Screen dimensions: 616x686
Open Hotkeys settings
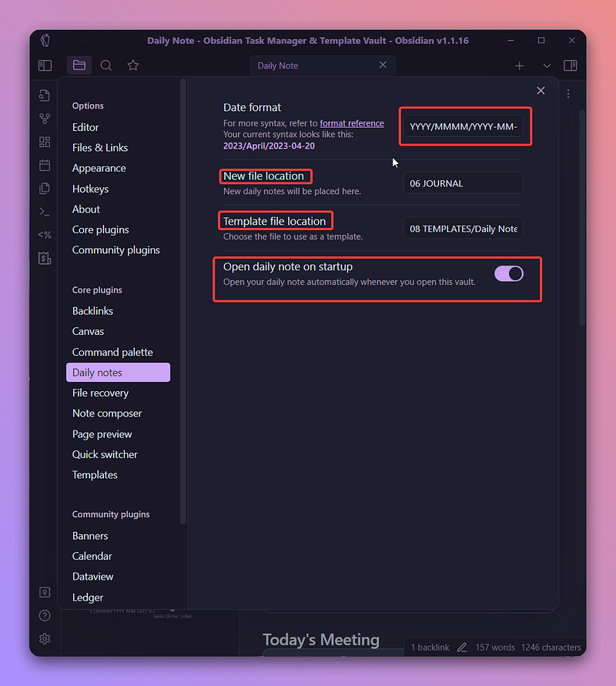[x=91, y=189]
